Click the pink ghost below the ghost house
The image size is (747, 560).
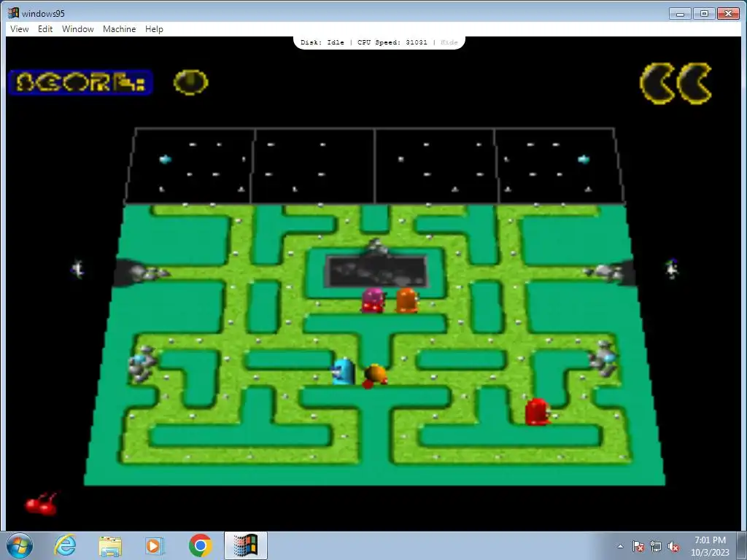point(373,300)
